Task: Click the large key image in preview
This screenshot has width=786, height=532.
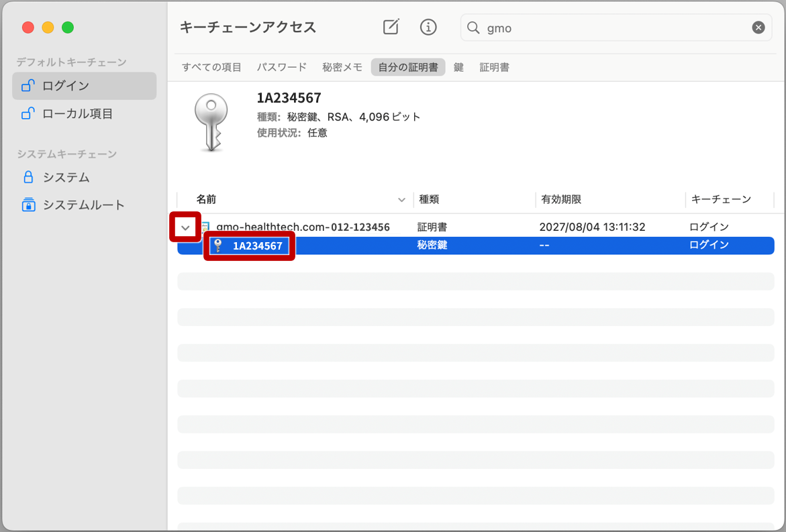Action: tap(211, 123)
